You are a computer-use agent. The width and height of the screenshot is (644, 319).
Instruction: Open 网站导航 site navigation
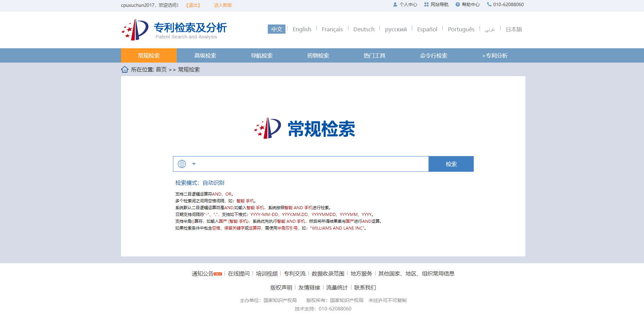point(436,5)
